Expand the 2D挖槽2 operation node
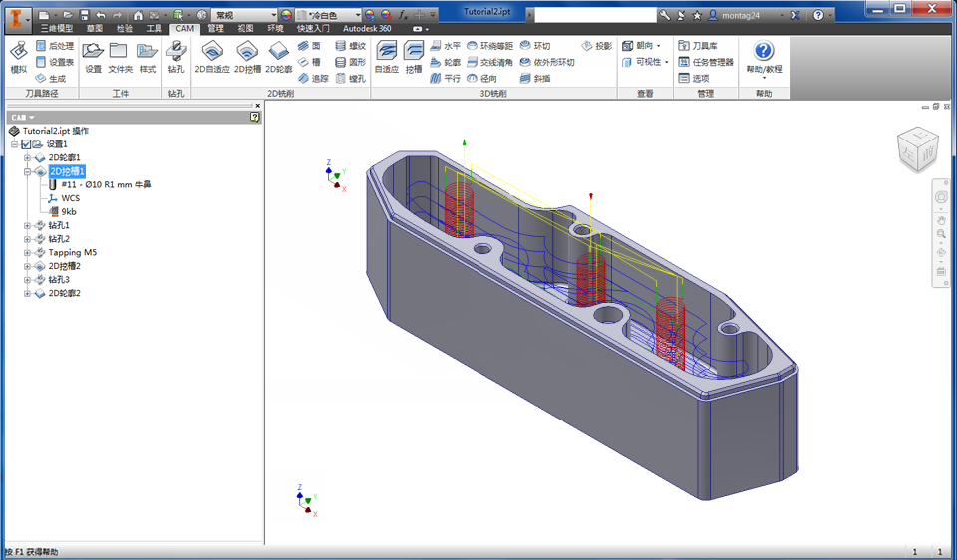 click(27, 267)
